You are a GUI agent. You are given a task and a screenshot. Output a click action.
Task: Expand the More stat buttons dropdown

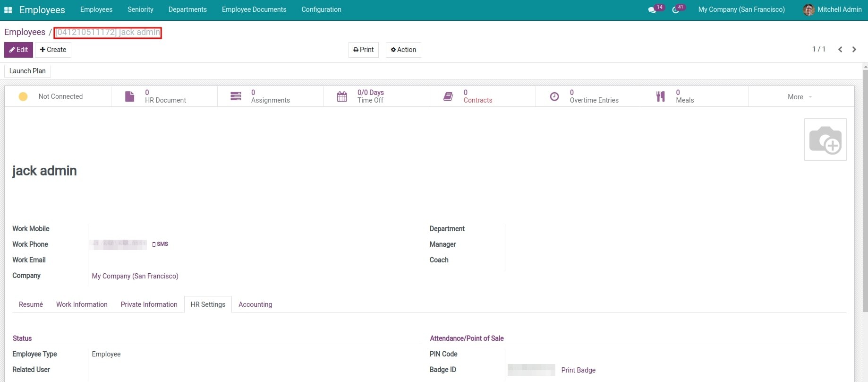(x=800, y=97)
